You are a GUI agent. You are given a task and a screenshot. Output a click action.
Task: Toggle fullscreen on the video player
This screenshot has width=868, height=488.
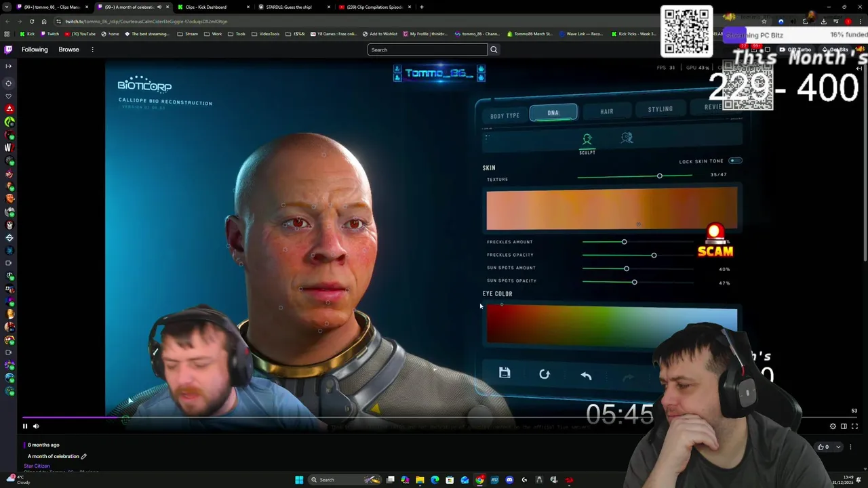click(854, 426)
